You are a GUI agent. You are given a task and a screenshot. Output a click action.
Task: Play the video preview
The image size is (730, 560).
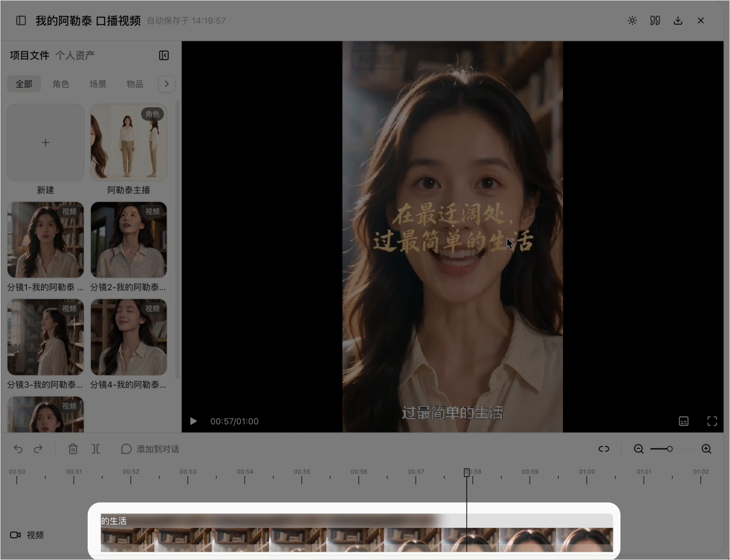click(193, 421)
